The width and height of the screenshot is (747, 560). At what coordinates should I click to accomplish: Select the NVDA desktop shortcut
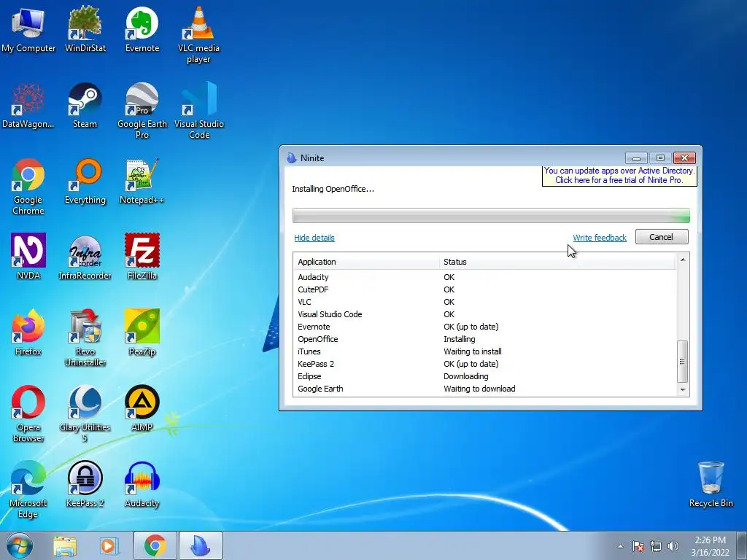[x=28, y=257]
